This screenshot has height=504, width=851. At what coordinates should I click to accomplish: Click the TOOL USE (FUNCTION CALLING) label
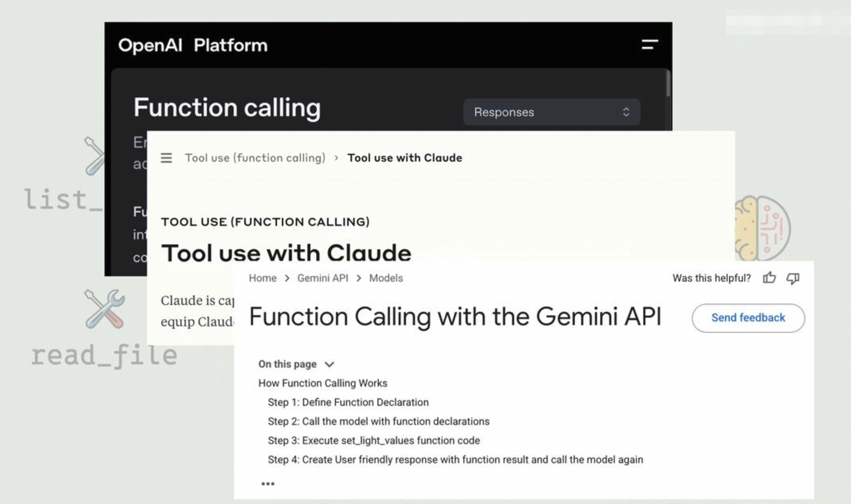[x=265, y=222]
